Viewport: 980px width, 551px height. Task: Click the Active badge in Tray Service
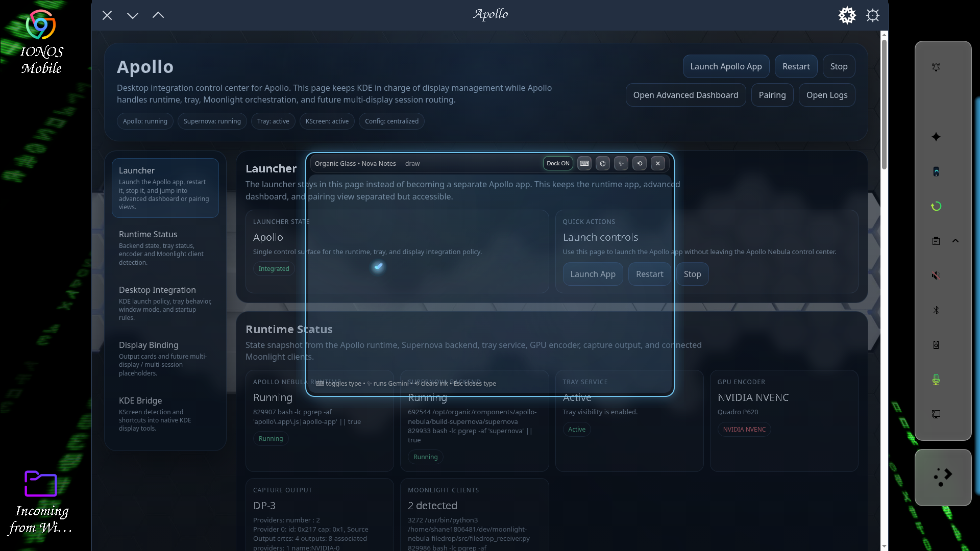[577, 429]
